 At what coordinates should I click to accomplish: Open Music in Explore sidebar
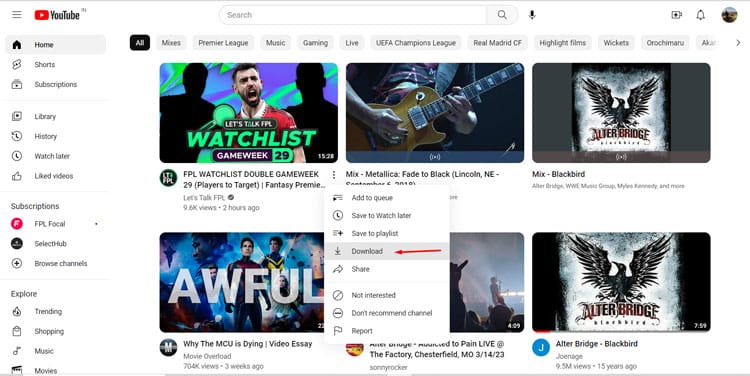coord(55,351)
